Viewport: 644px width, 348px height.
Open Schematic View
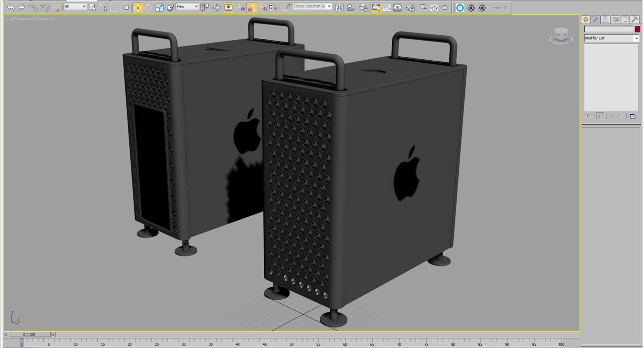click(x=397, y=7)
